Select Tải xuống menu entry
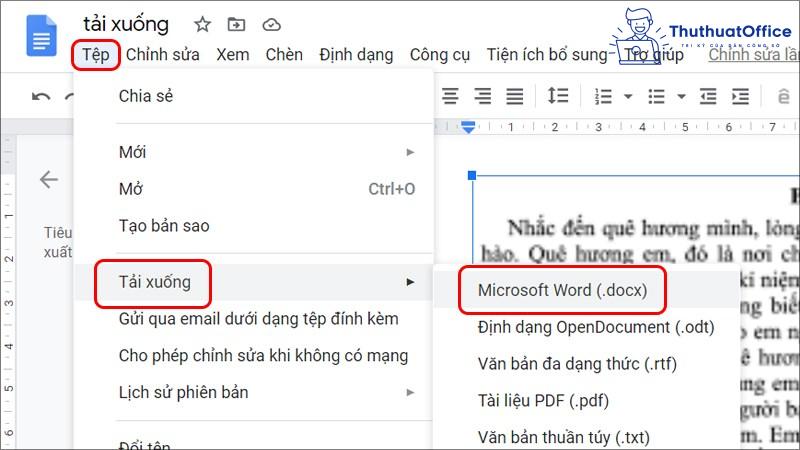 (x=254, y=282)
